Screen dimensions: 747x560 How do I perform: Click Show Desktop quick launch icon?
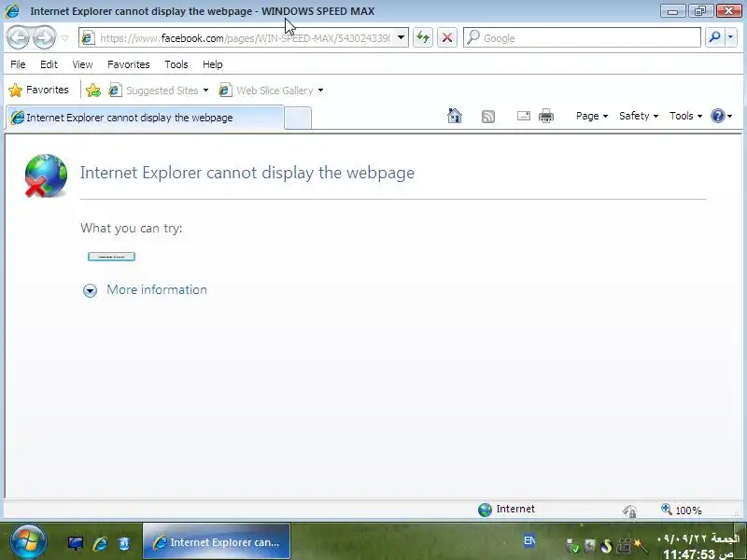click(x=76, y=543)
